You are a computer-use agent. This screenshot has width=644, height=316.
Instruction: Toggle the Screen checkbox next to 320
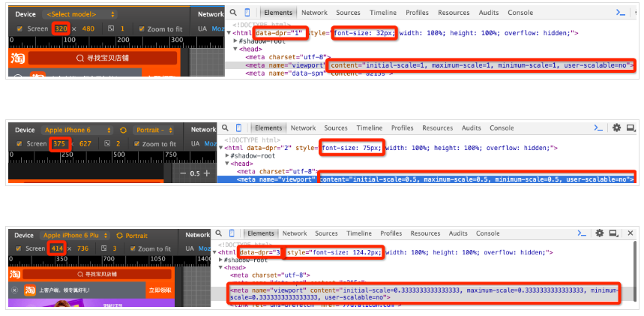19,29
